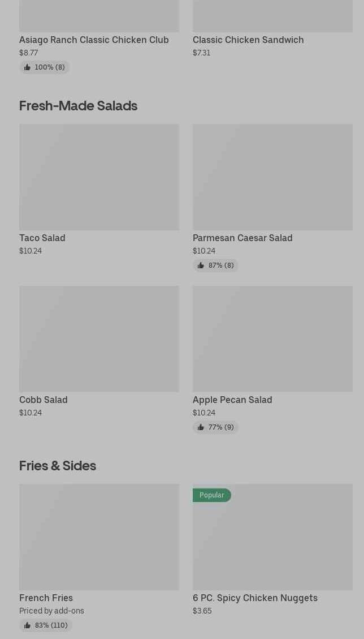
Task: Click the Asiago Ranch Classic Chicken Club title
Action: click(94, 40)
